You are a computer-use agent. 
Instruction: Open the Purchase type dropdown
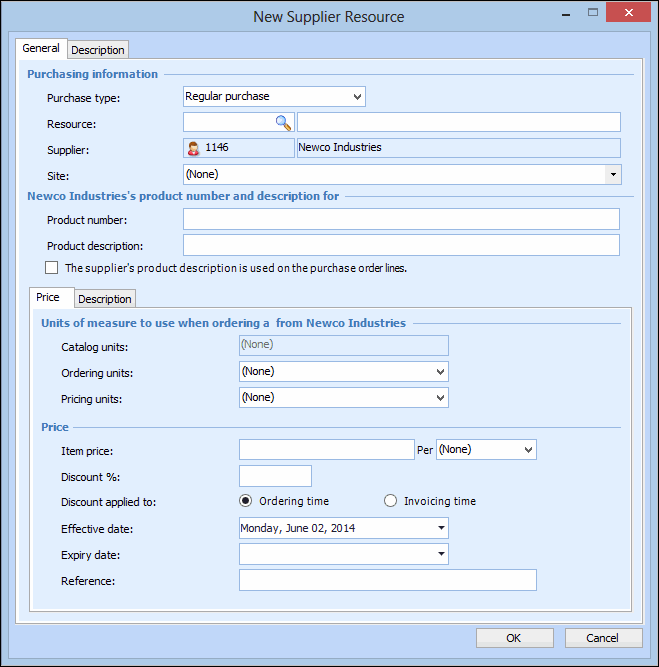(357, 97)
